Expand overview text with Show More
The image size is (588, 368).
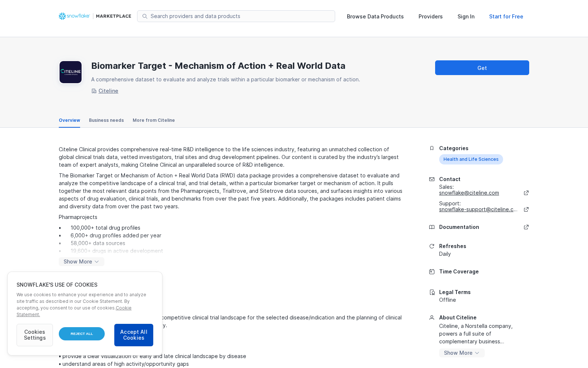82,262
